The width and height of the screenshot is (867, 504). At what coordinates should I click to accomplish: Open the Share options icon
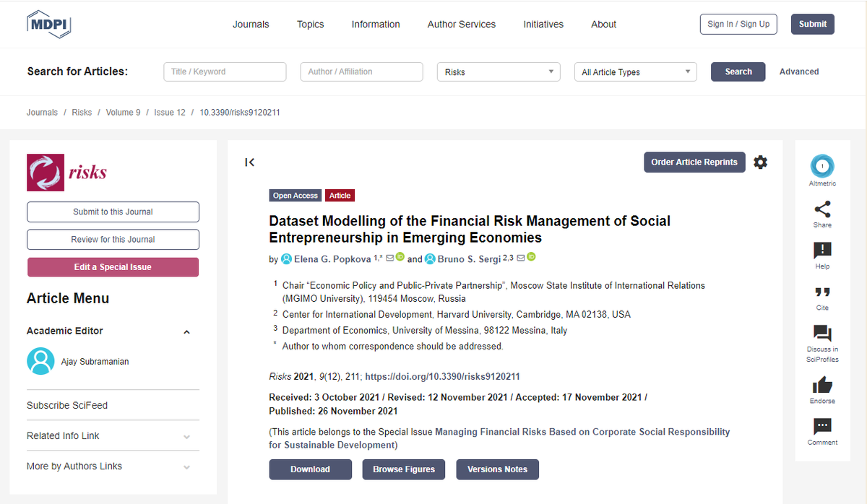822,209
